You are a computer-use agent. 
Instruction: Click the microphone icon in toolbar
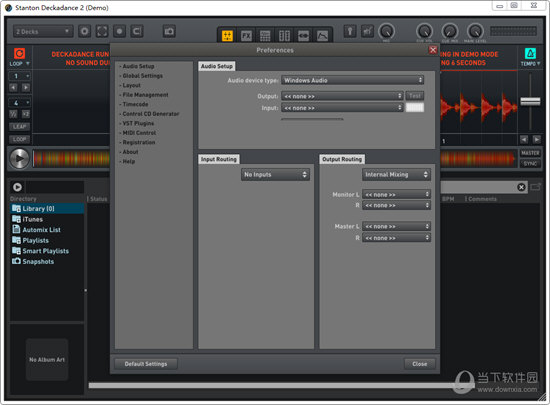click(x=350, y=31)
